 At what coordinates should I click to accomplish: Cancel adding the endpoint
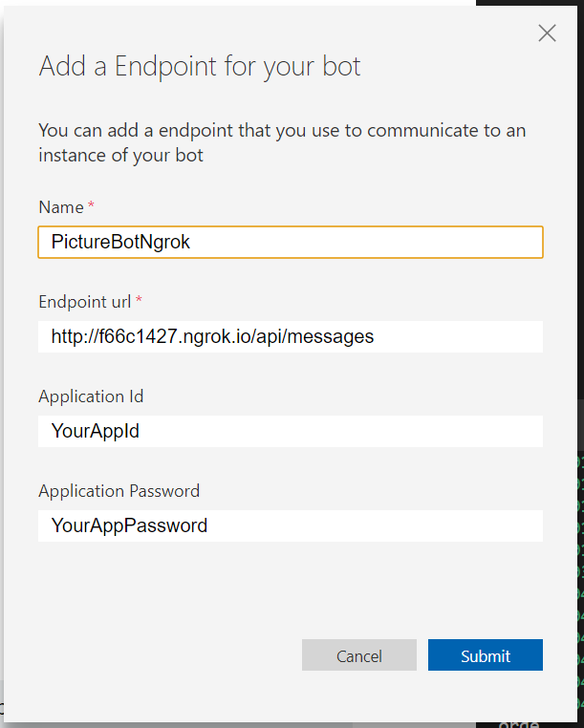click(x=359, y=655)
